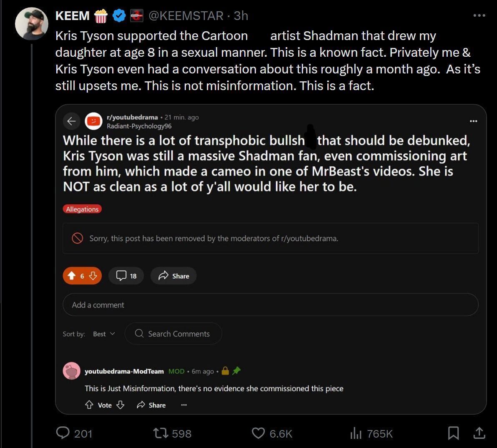
Task: Bookmark this tweet
Action: click(454, 434)
